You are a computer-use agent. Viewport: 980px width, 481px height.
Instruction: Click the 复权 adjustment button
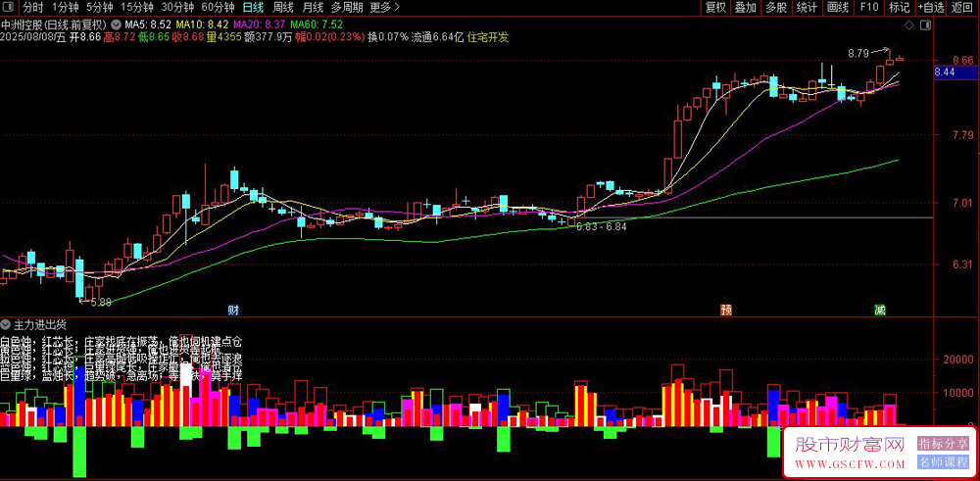(x=715, y=8)
